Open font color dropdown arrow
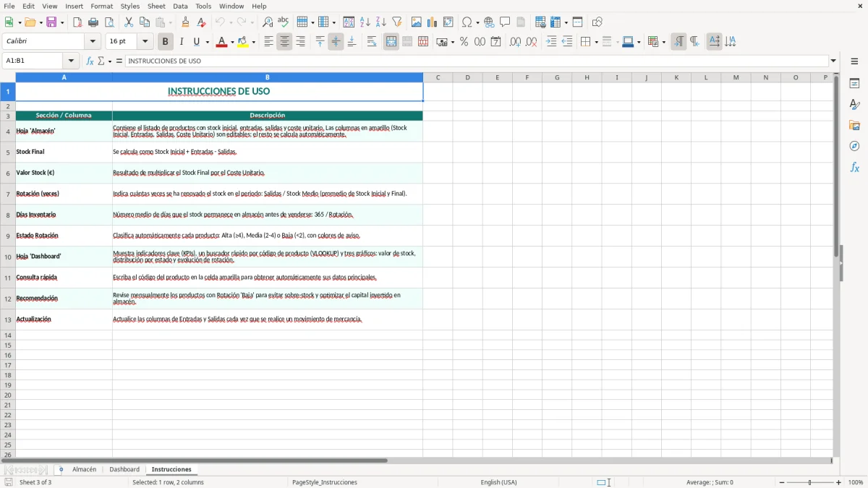 pyautogui.click(x=231, y=42)
